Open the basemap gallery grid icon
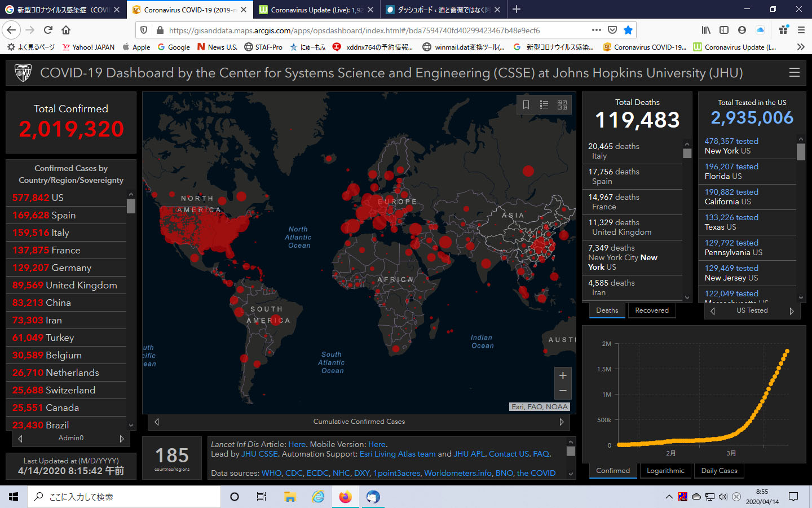812x508 pixels. click(x=562, y=105)
